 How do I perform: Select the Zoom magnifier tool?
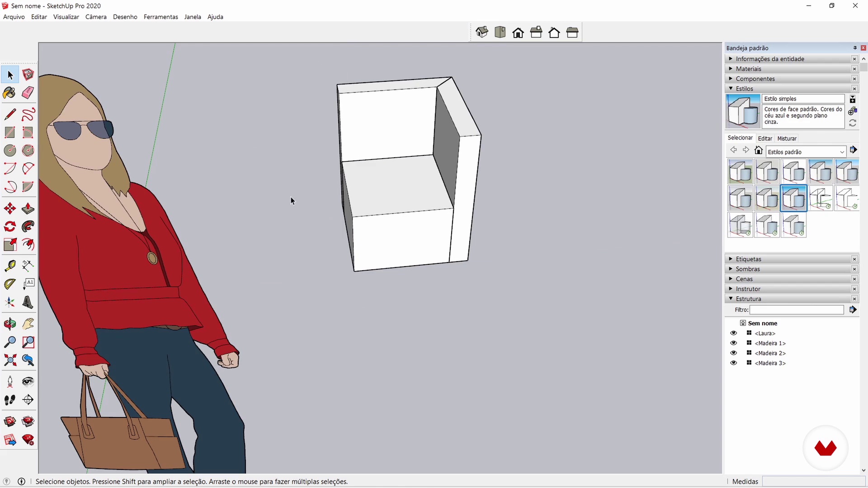pyautogui.click(x=10, y=342)
